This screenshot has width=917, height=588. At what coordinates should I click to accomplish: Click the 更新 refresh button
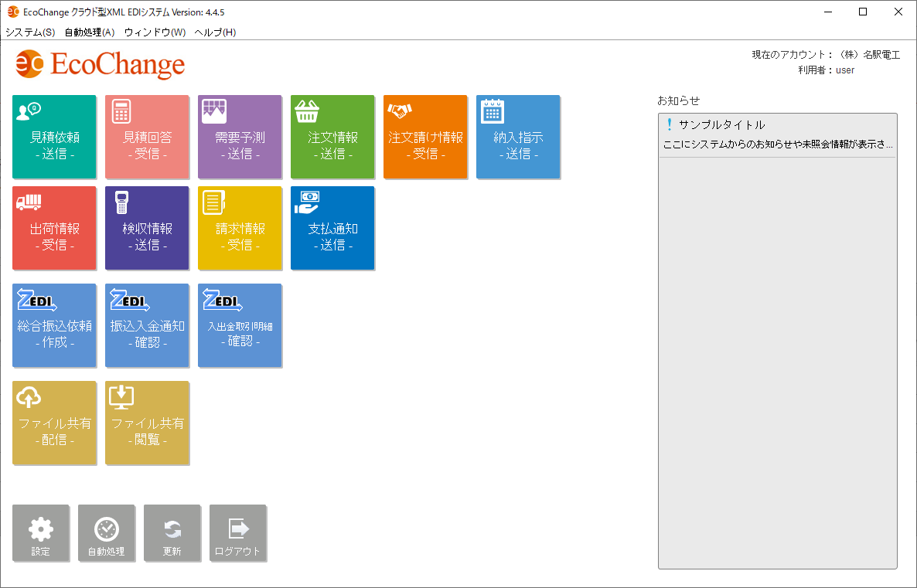172,533
